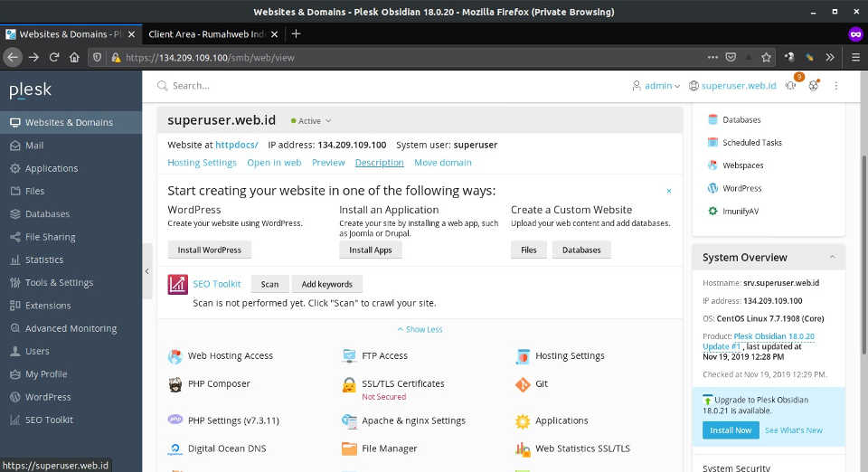Viewport: 868px width, 472px height.
Task: Bookmark this page with star icon
Action: tap(766, 57)
